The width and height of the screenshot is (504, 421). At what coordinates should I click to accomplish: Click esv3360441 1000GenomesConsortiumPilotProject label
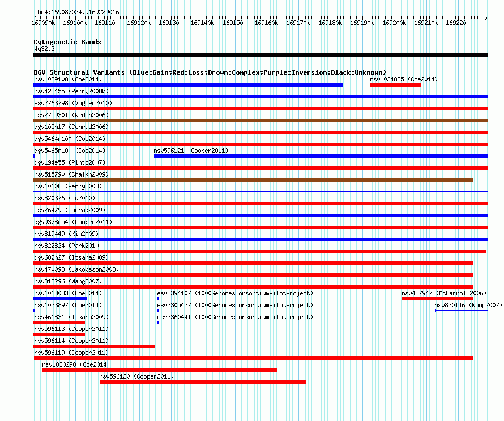click(235, 317)
